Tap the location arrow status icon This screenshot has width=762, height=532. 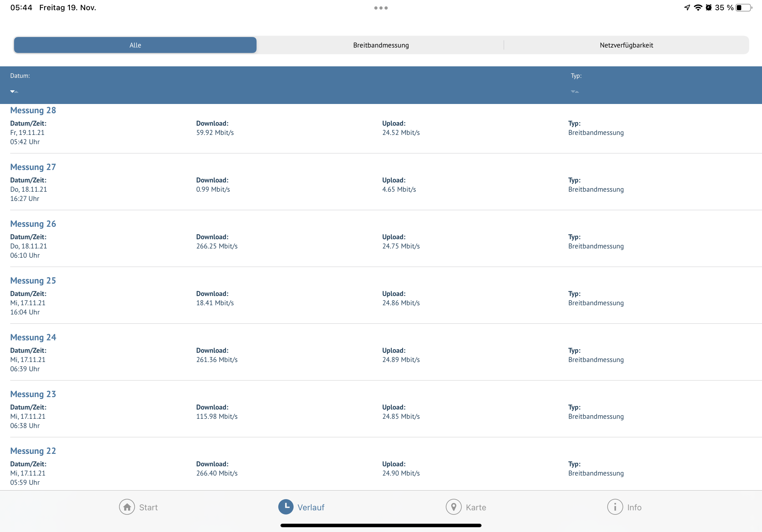687,8
